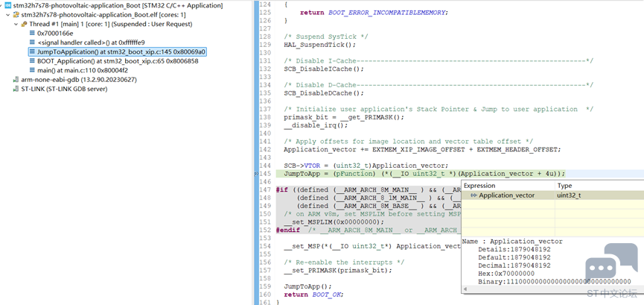Select BOOT_Application() stack frame

point(118,61)
